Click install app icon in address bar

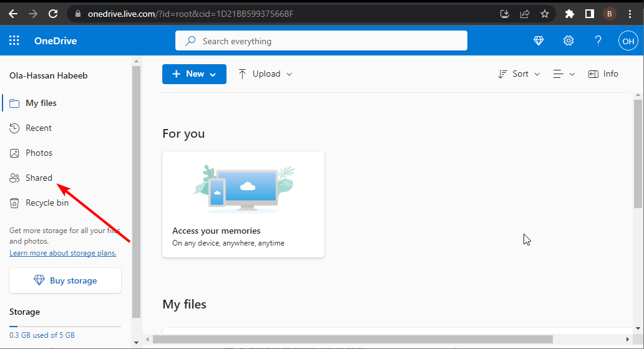click(505, 14)
